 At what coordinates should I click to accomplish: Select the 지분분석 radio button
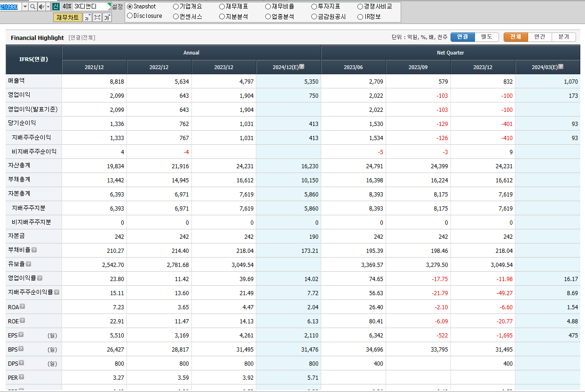[222, 16]
